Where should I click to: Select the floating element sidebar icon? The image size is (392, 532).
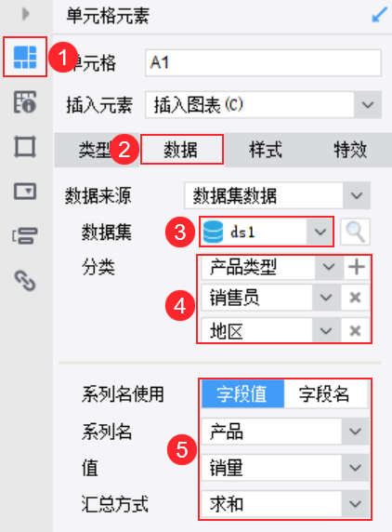coord(25,147)
